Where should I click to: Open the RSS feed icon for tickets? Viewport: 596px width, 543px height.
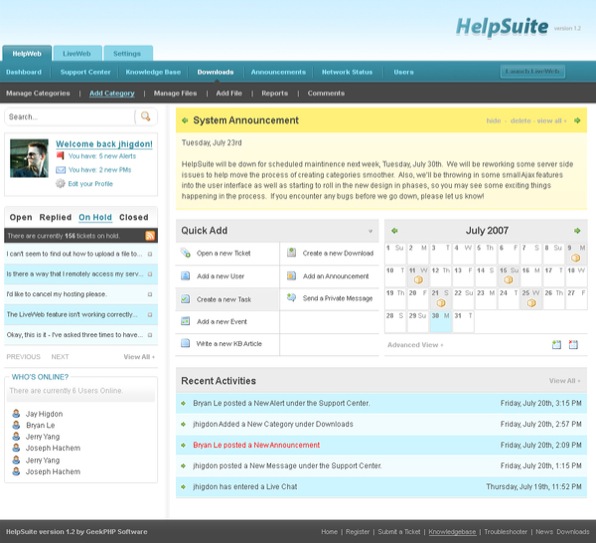click(x=150, y=236)
